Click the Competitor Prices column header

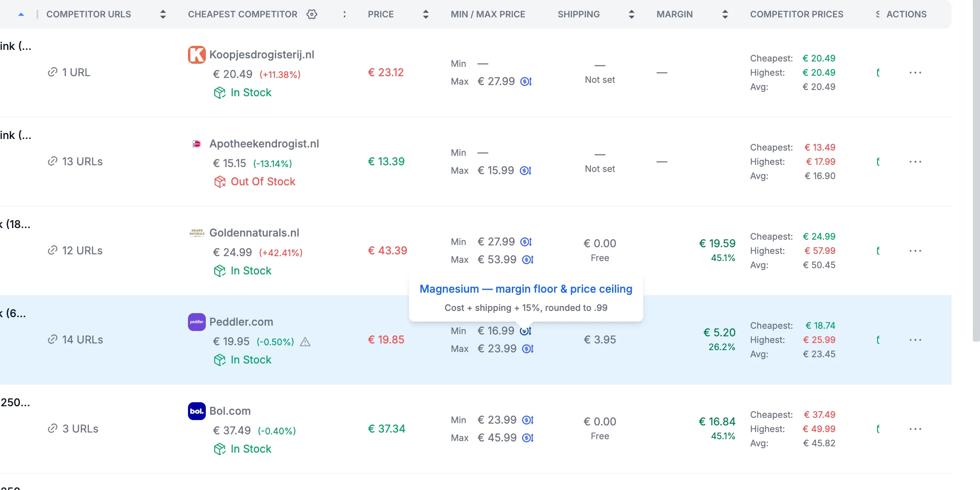tap(796, 14)
